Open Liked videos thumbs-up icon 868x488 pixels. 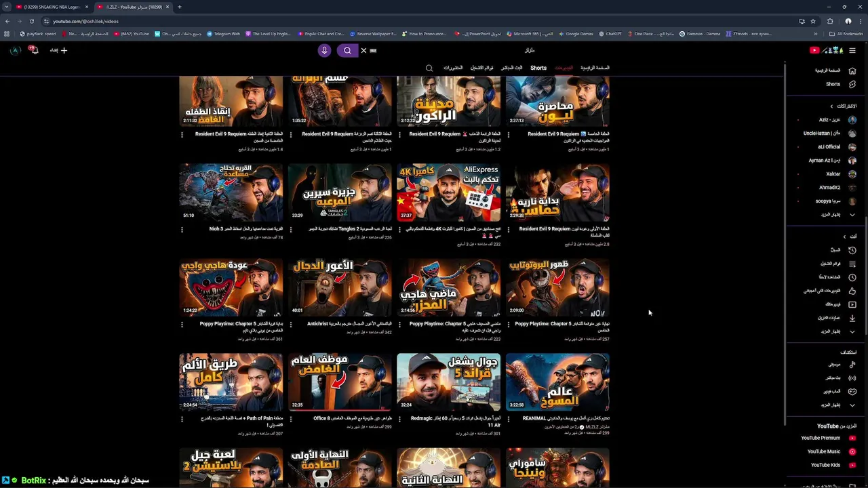(852, 291)
